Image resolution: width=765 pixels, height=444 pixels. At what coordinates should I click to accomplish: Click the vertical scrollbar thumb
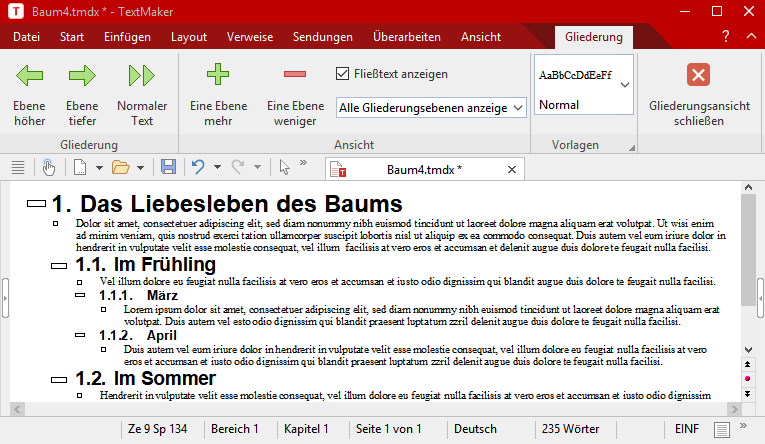tap(746, 240)
